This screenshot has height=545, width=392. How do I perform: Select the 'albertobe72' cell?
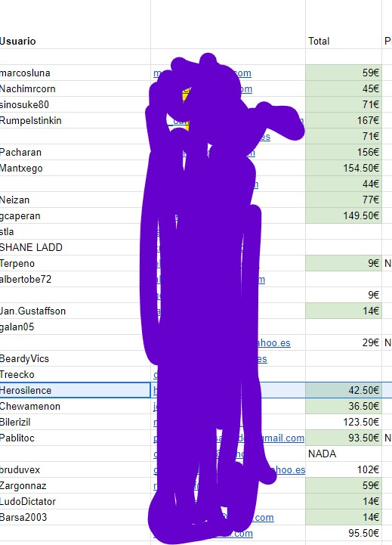[75, 279]
